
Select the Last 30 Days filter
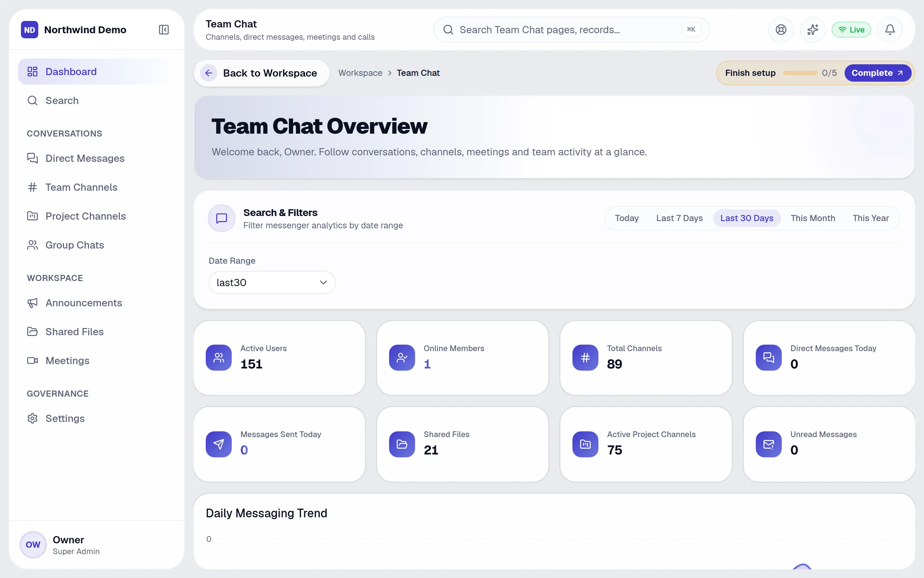(746, 218)
